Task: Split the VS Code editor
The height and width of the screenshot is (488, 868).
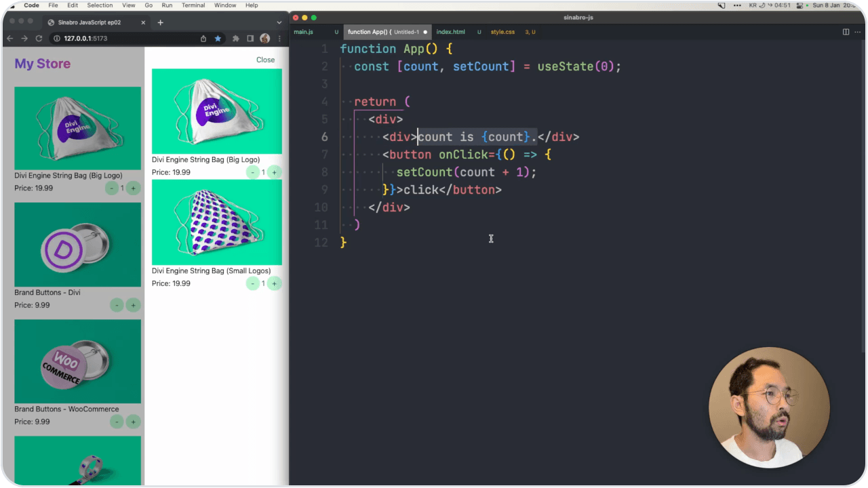Action: [846, 32]
